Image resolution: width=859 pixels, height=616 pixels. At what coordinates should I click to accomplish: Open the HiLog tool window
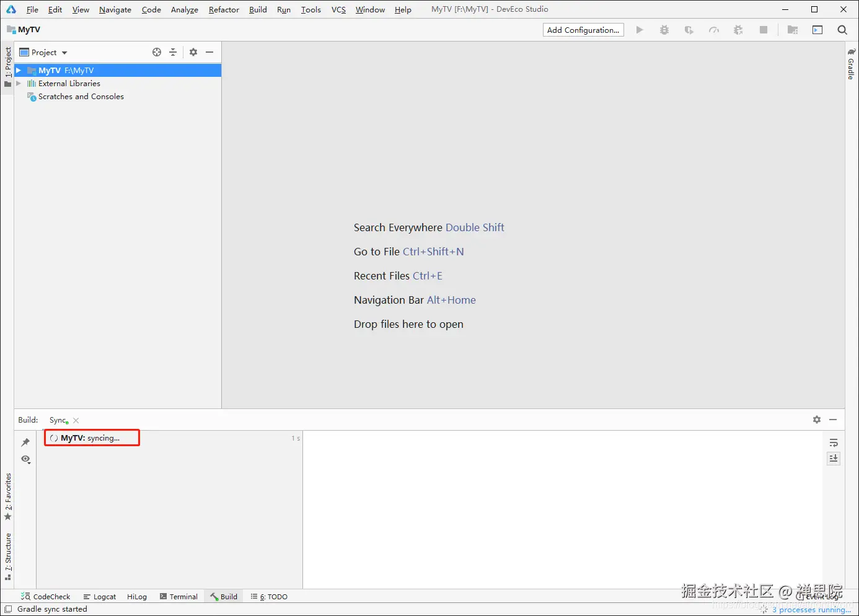click(137, 597)
